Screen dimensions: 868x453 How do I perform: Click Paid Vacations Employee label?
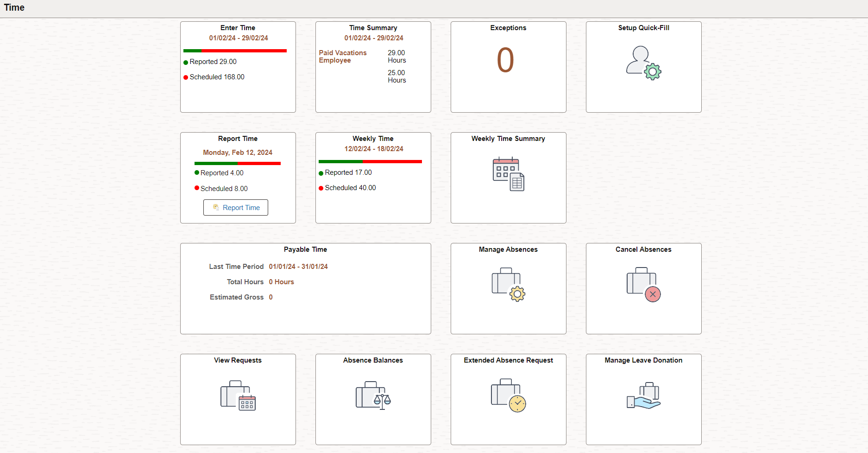click(x=343, y=57)
